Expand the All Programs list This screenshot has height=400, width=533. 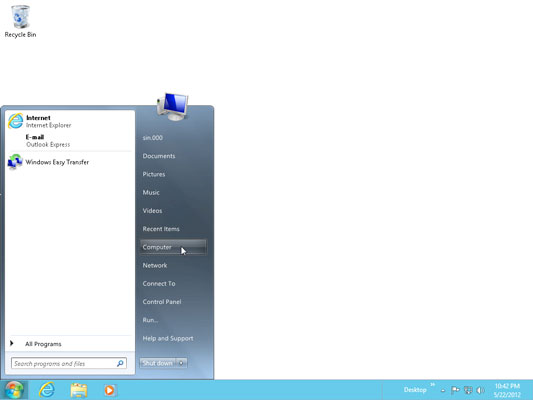[x=43, y=344]
